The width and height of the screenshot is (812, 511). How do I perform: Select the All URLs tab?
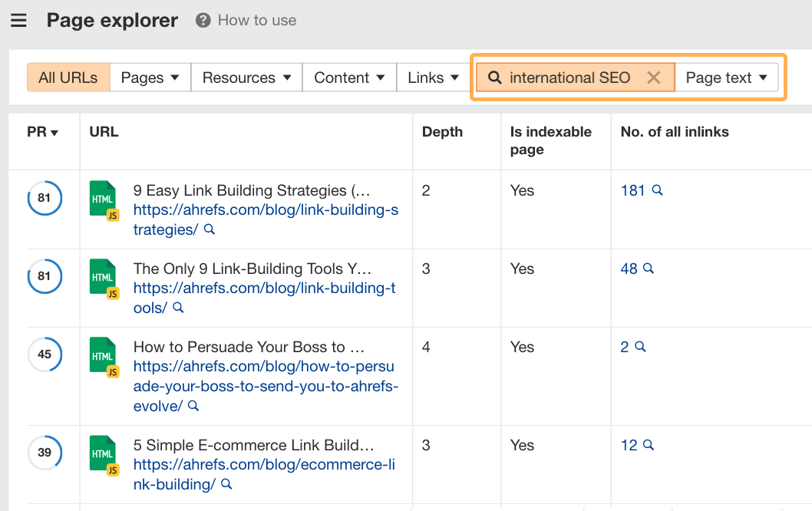(x=68, y=77)
